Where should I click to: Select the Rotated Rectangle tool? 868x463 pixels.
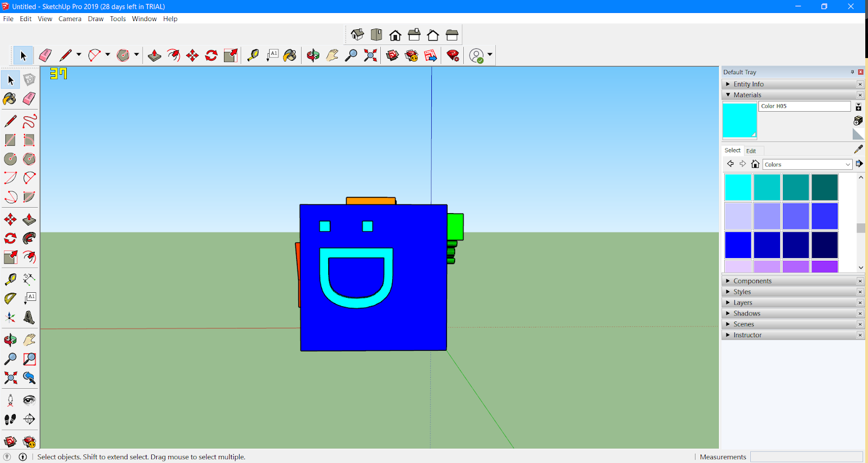pyautogui.click(x=29, y=140)
